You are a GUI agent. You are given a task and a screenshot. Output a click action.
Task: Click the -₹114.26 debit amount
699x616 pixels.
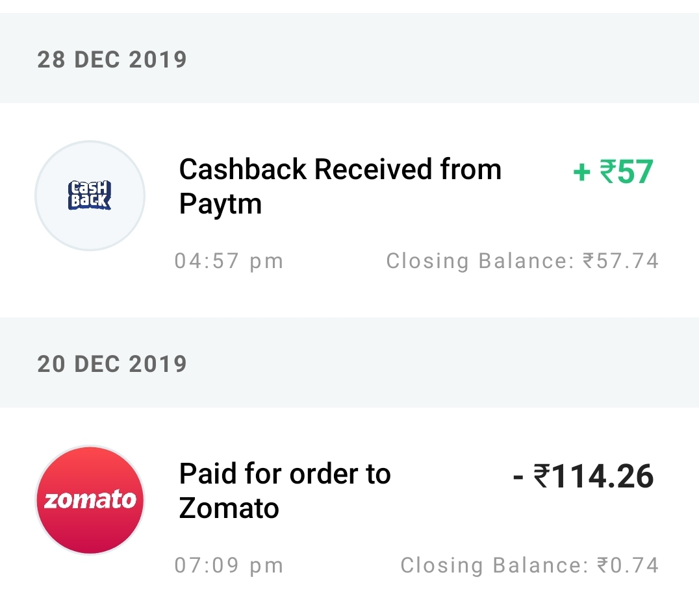point(583,476)
